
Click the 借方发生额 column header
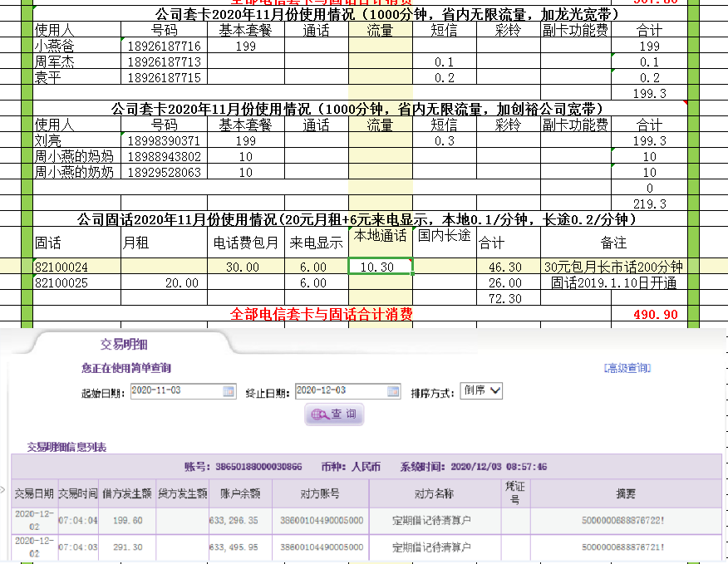tap(127, 493)
